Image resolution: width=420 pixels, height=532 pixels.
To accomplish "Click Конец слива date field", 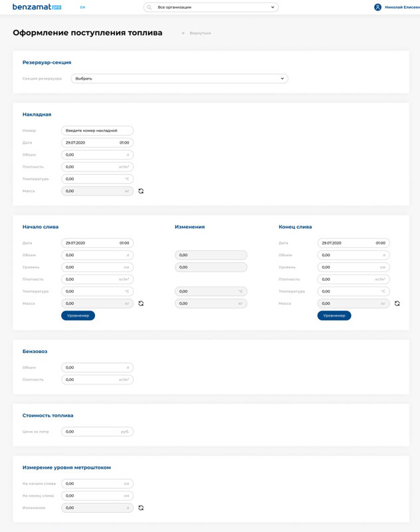I will tap(354, 243).
